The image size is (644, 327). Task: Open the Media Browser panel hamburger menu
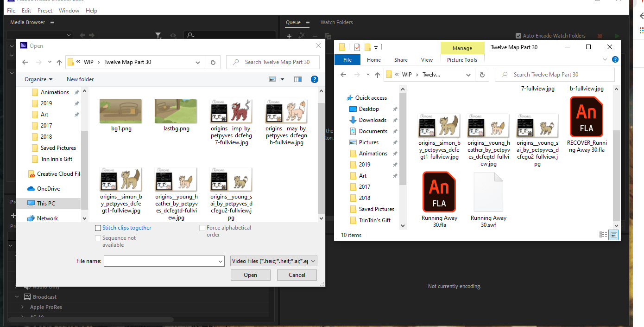[52, 22]
